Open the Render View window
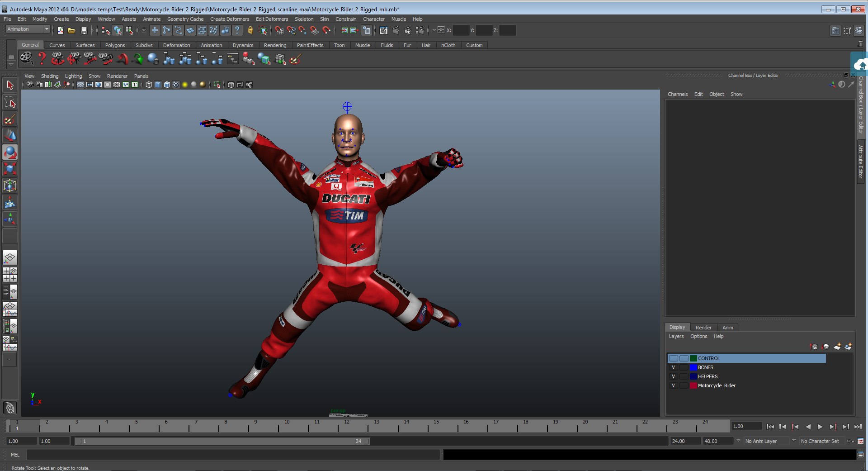Image resolution: width=868 pixels, height=471 pixels. point(383,30)
